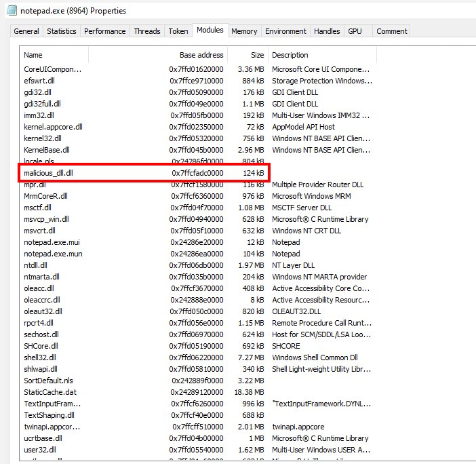Viewport: 476px width, 464px height.
Task: Open the Handles tab
Action: [327, 31]
